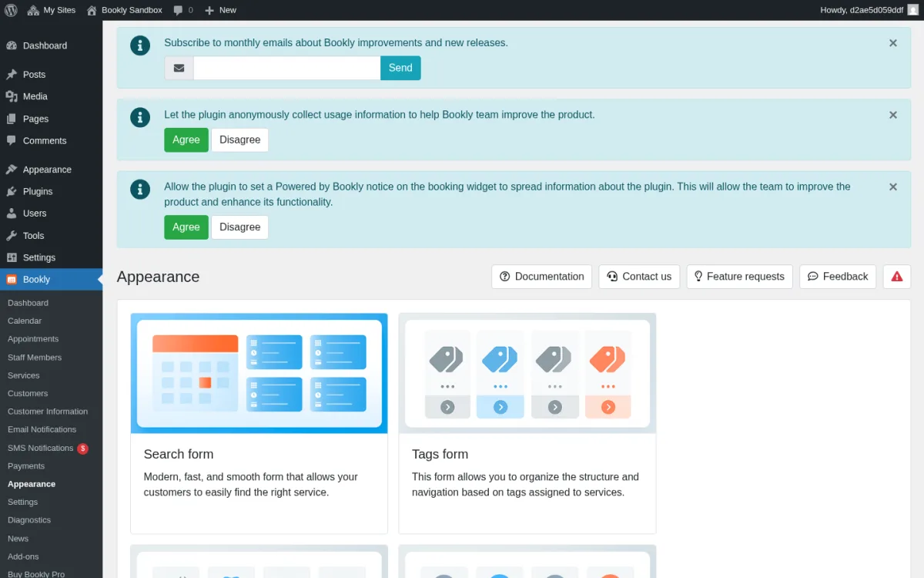Image resolution: width=924 pixels, height=578 pixels.
Task: Click the Appearance brush icon in sidebar
Action: point(12,170)
